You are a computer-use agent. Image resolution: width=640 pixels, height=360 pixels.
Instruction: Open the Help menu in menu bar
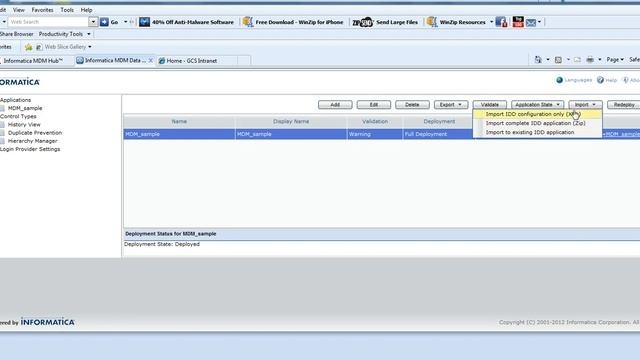pyautogui.click(x=86, y=10)
